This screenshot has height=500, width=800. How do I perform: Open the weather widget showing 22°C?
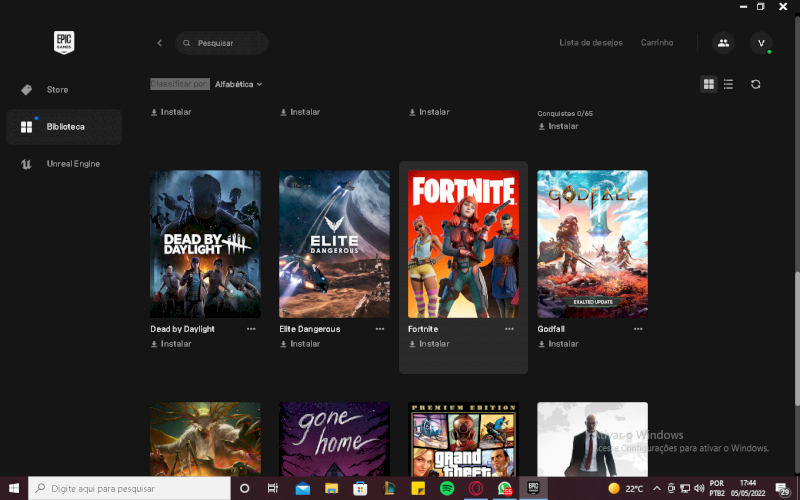click(626, 488)
